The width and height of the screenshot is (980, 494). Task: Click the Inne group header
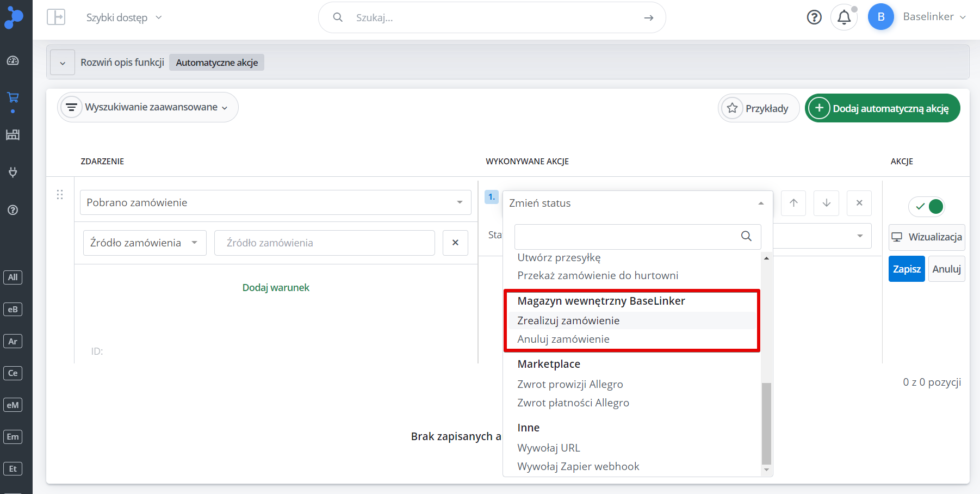click(x=529, y=428)
